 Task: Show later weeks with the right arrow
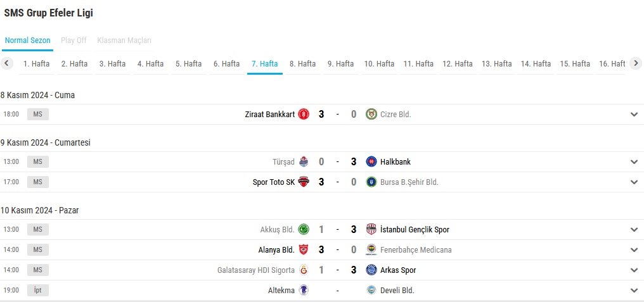tap(636, 63)
